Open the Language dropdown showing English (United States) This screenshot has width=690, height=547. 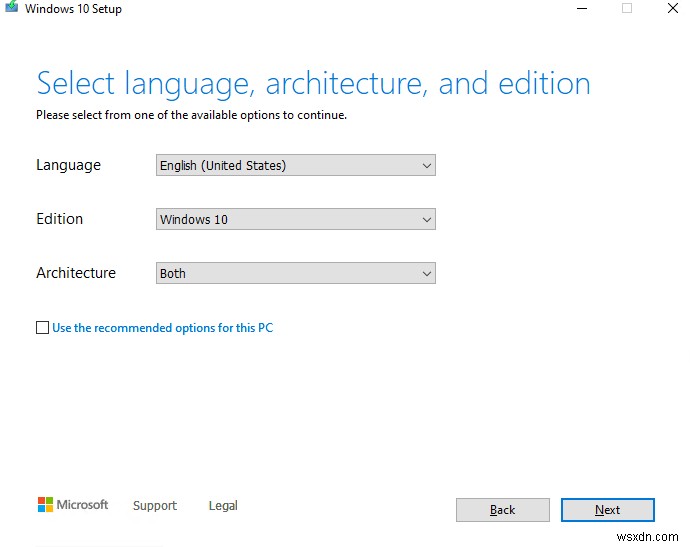coord(296,165)
